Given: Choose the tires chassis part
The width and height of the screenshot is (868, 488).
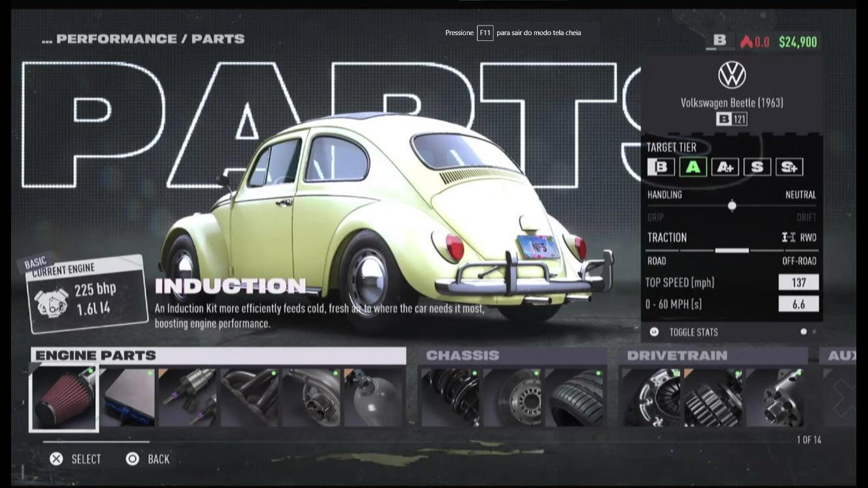Looking at the screenshot, I should (x=574, y=398).
